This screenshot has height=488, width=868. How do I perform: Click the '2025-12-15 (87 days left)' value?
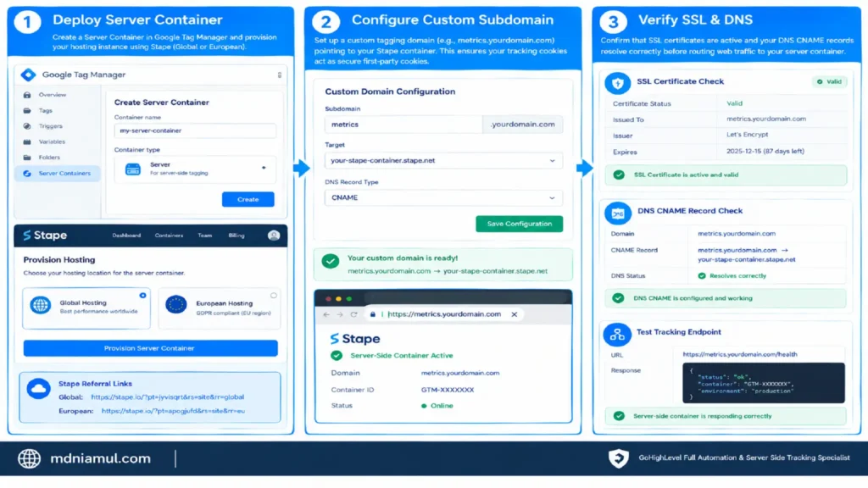tap(765, 151)
